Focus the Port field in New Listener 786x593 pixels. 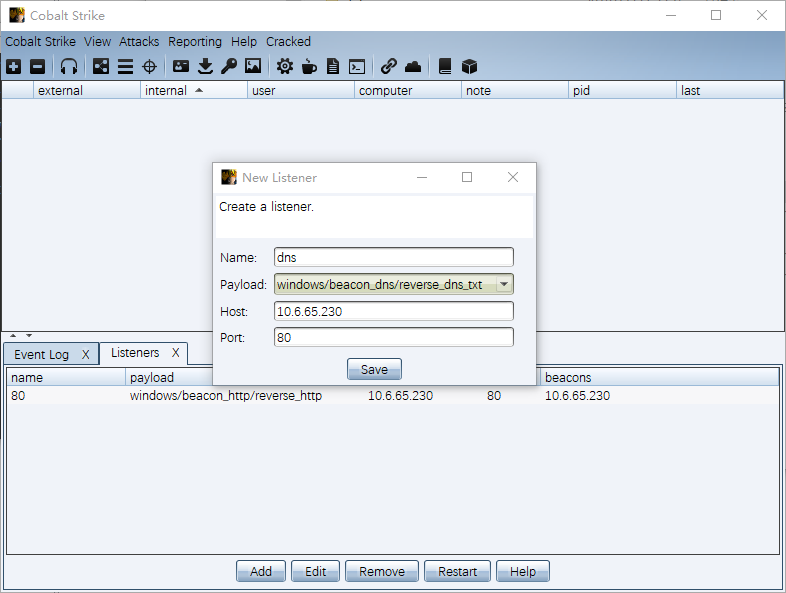(394, 337)
